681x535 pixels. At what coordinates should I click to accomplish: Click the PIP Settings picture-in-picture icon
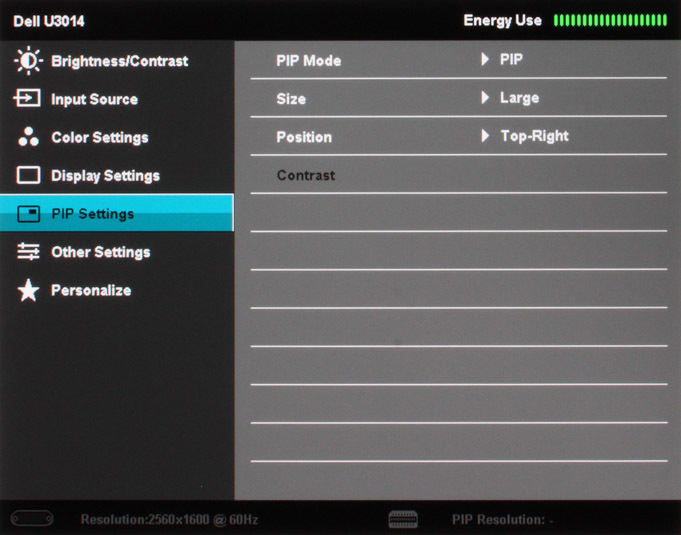28,214
